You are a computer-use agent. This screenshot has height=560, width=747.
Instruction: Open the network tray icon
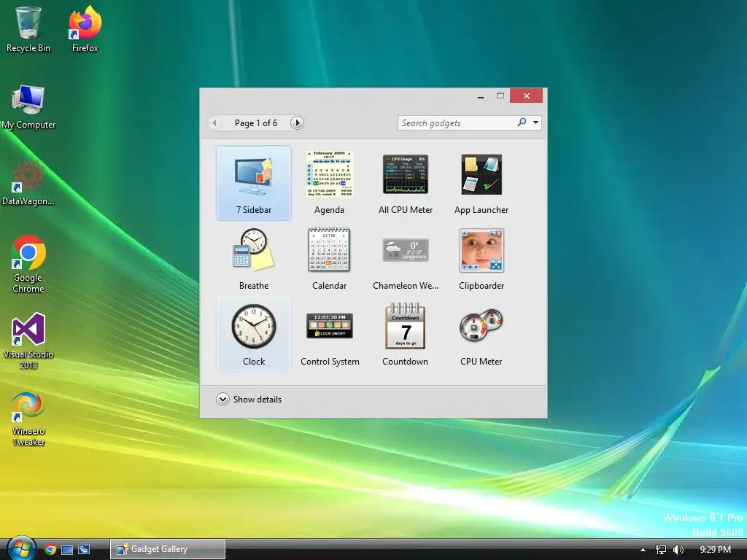coord(660,549)
